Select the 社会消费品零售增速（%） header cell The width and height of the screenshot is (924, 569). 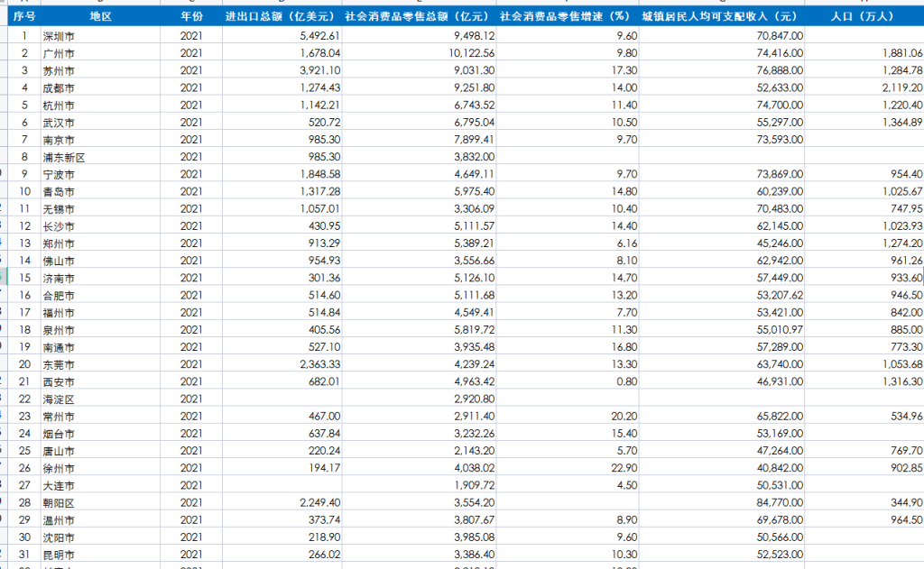coord(567,16)
